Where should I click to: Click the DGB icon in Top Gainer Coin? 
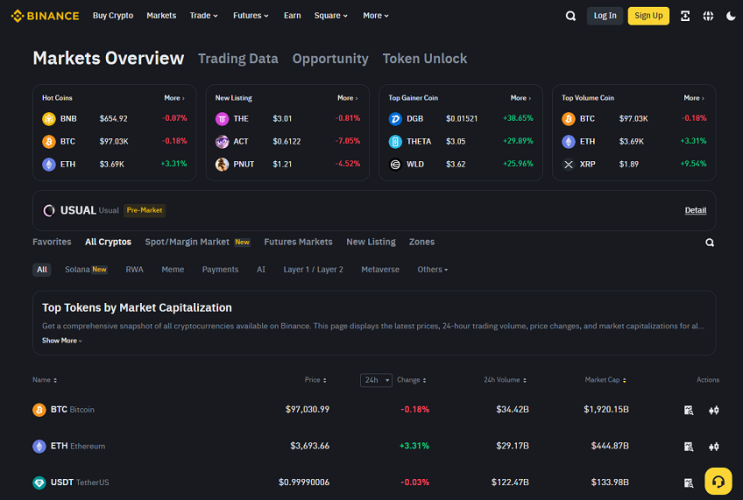[395, 118]
